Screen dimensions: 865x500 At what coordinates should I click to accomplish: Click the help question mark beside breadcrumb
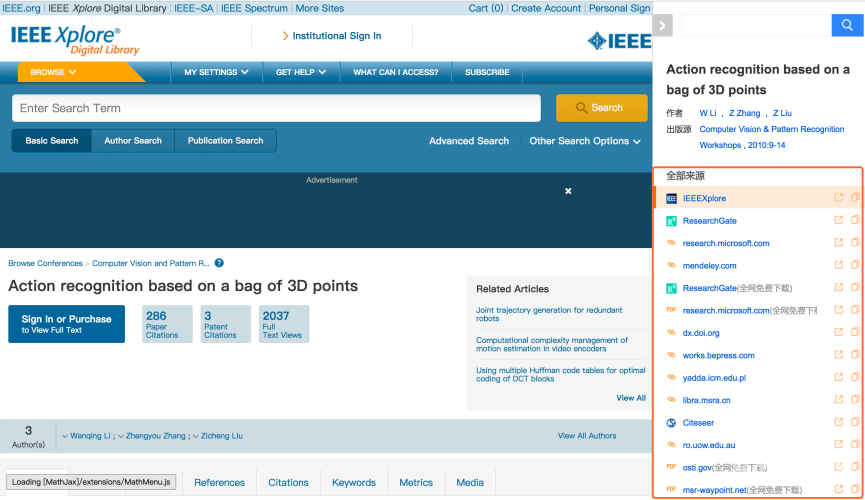219,263
